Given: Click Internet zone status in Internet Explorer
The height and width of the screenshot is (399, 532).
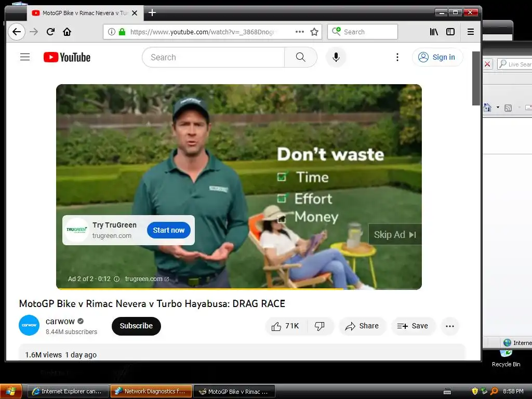Looking at the screenshot, I should point(517,343).
